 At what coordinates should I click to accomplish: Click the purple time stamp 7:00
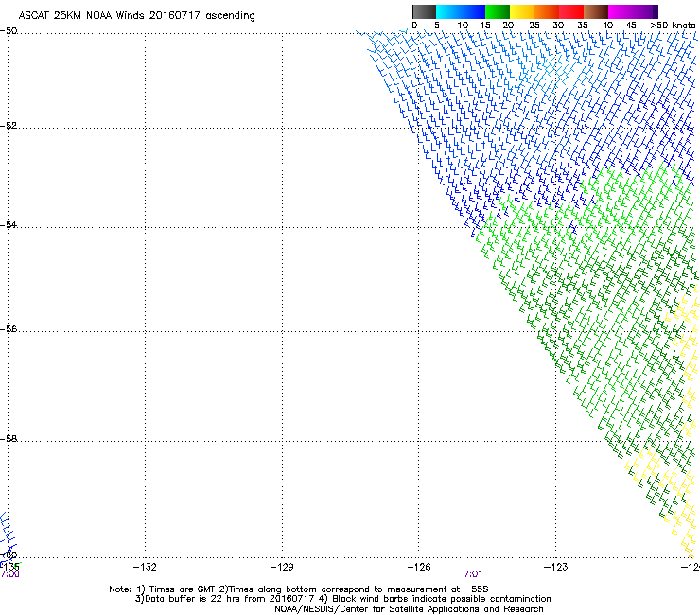point(9,574)
